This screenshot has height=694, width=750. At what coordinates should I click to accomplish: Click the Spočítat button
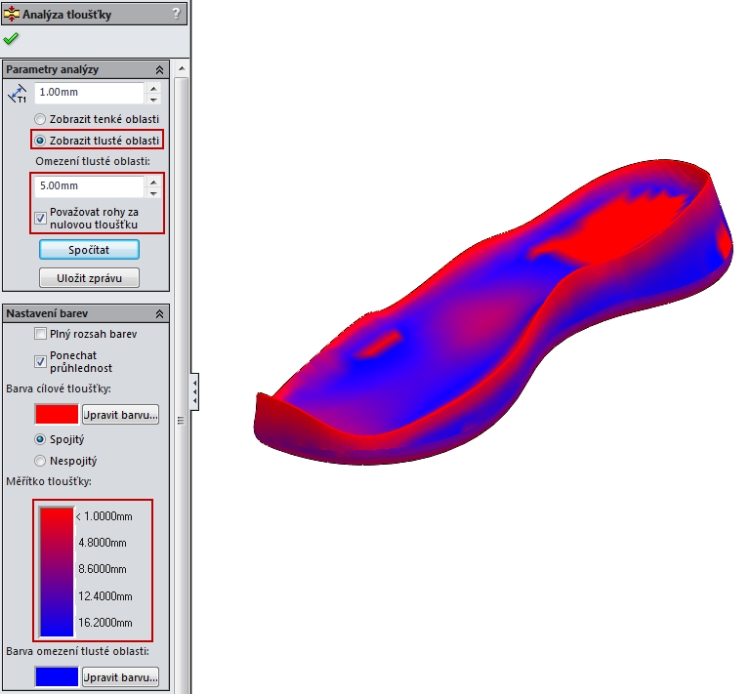click(x=89, y=250)
